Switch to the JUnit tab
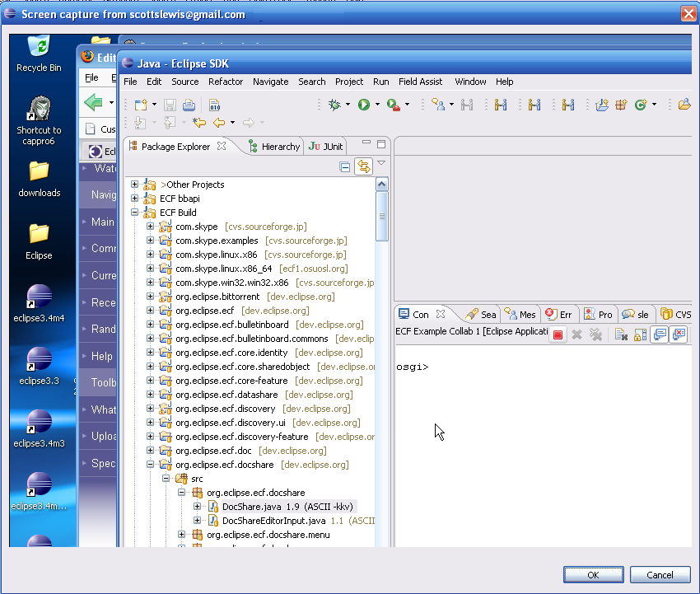This screenshot has height=594, width=700. coord(326,147)
